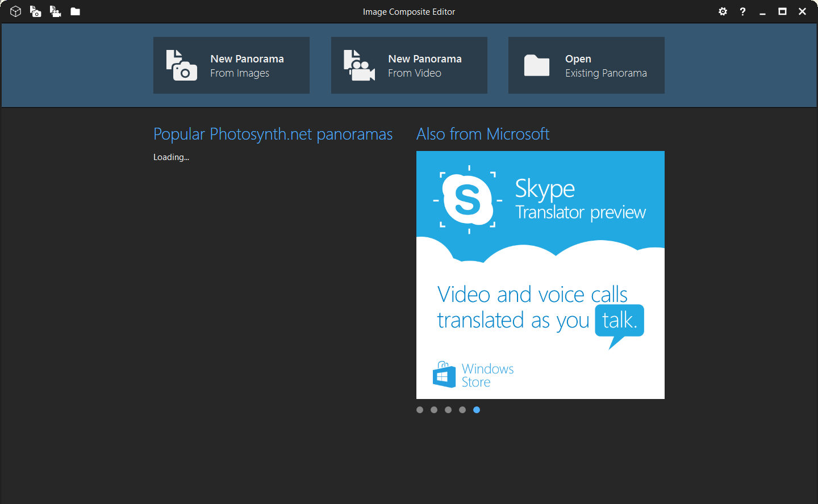Open settings via the gear icon
818x504 pixels.
pyautogui.click(x=723, y=11)
